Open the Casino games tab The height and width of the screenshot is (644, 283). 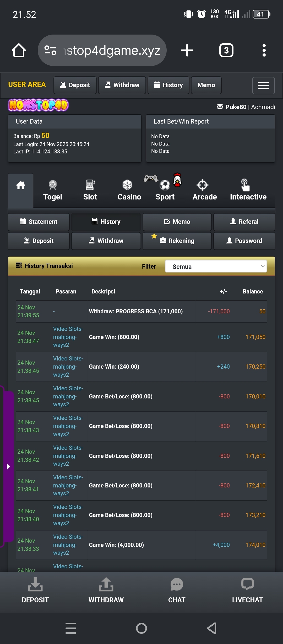(129, 190)
